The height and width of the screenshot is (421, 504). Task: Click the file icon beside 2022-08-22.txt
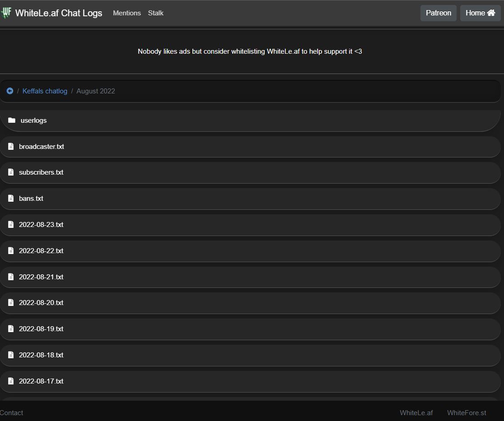click(x=11, y=250)
